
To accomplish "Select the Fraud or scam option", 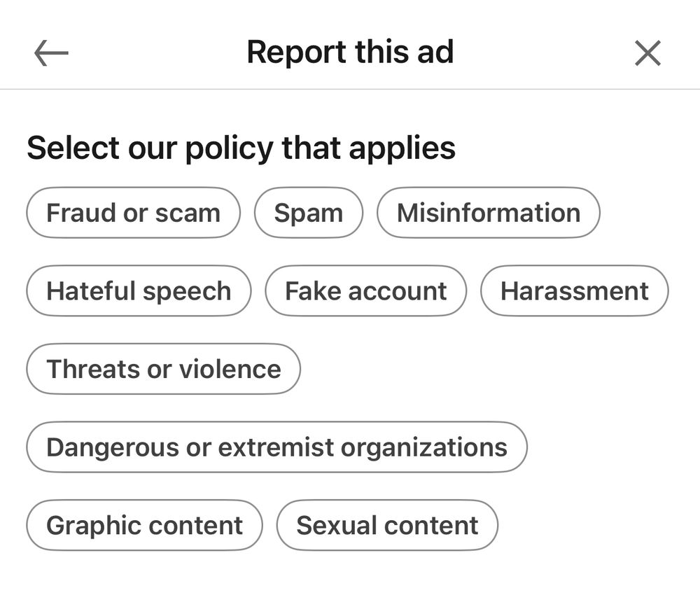I will pos(132,213).
